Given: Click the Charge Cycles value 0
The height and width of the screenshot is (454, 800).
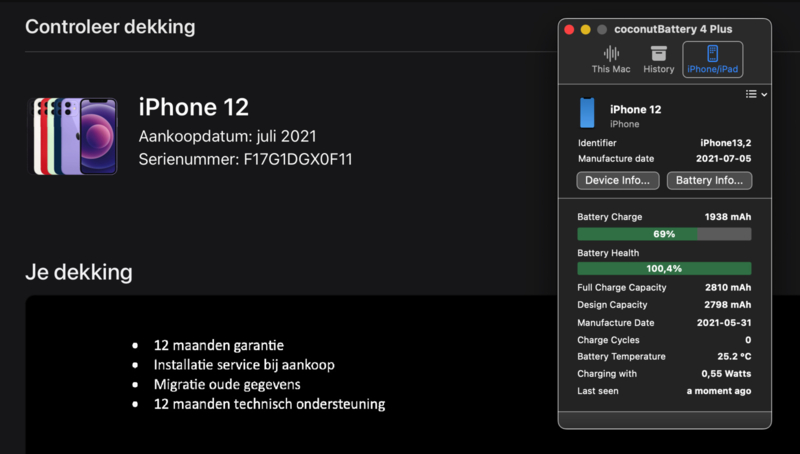Looking at the screenshot, I should click(748, 340).
